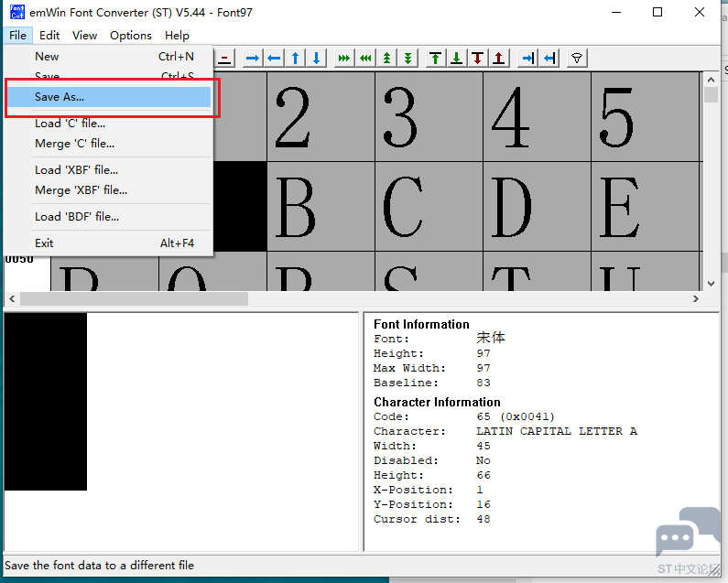The width and height of the screenshot is (728, 583).
Task: Click the vertical scrollbar thumb
Action: [711, 94]
